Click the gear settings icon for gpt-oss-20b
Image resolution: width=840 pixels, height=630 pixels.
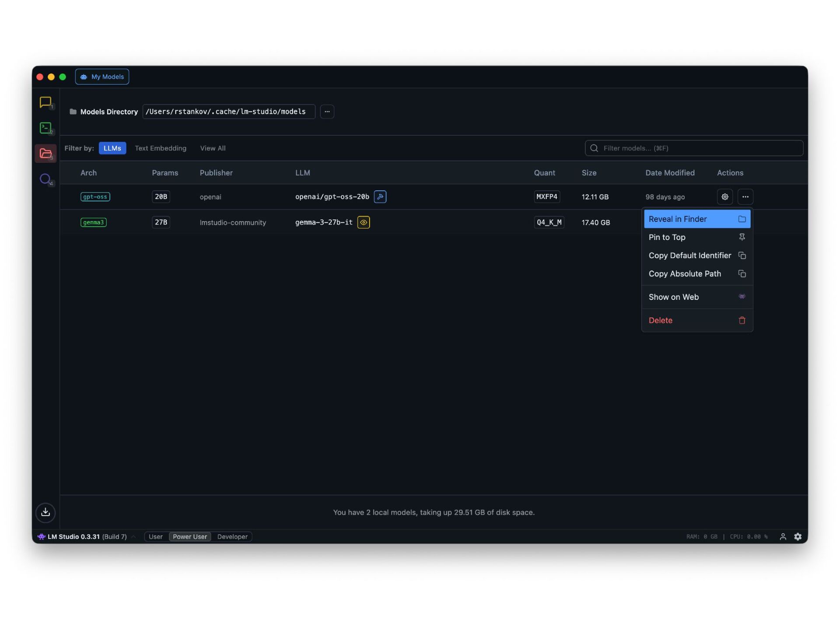click(x=725, y=197)
